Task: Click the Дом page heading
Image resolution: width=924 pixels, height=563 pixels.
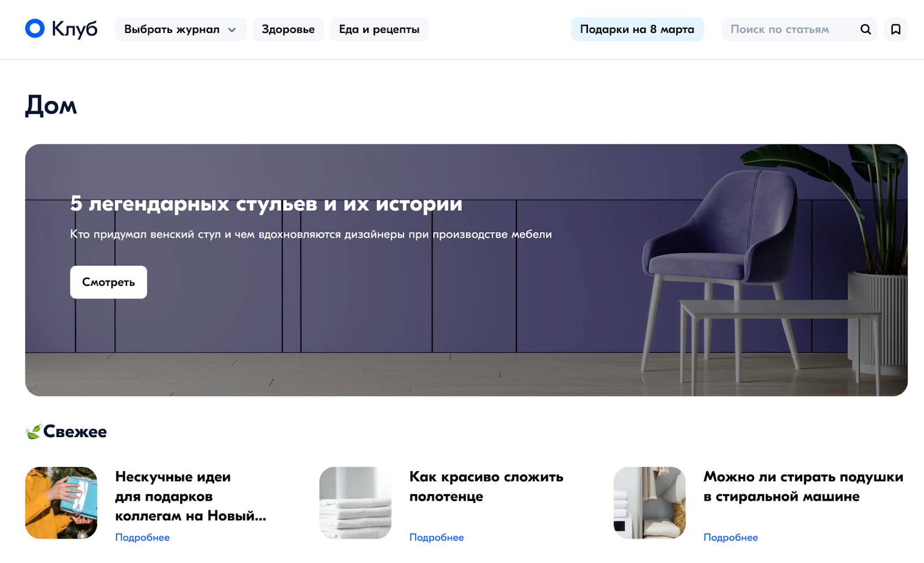Action: 51,106
